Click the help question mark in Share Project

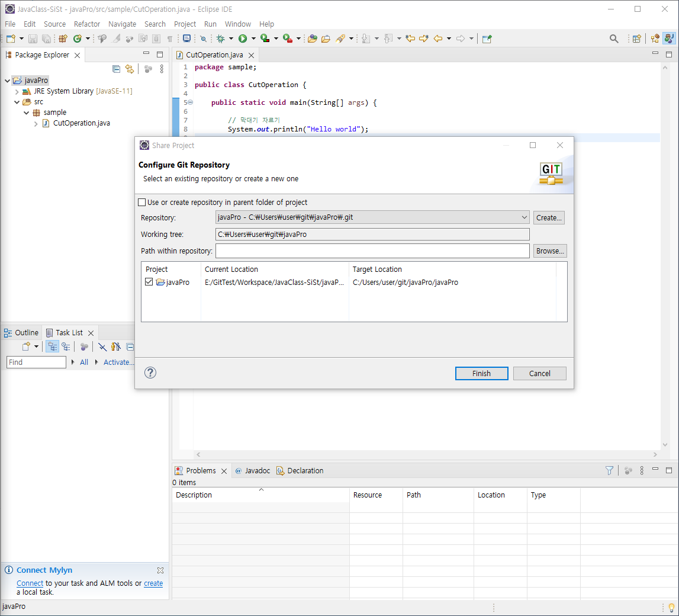coord(150,373)
